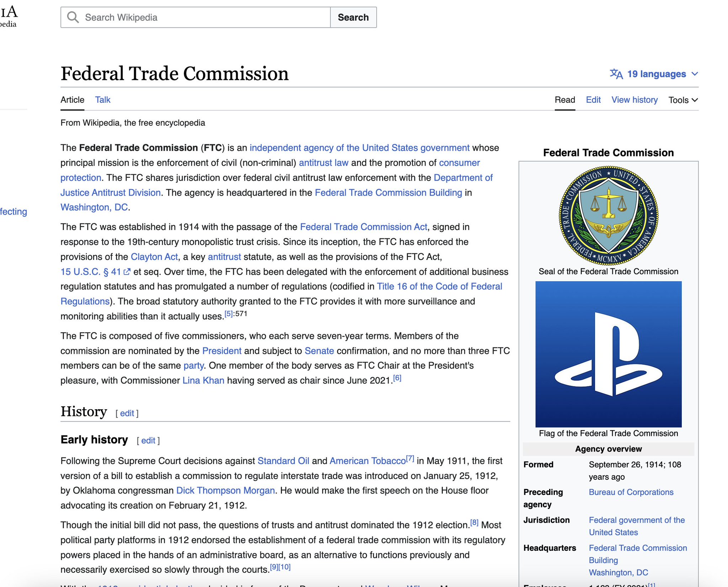
Task: Follow the Clayton Act link
Action: pyautogui.click(x=154, y=257)
